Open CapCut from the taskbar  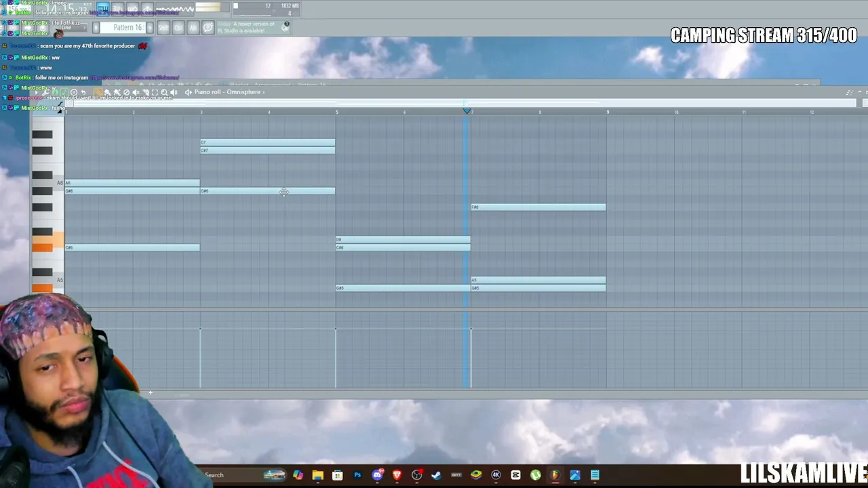(515, 475)
